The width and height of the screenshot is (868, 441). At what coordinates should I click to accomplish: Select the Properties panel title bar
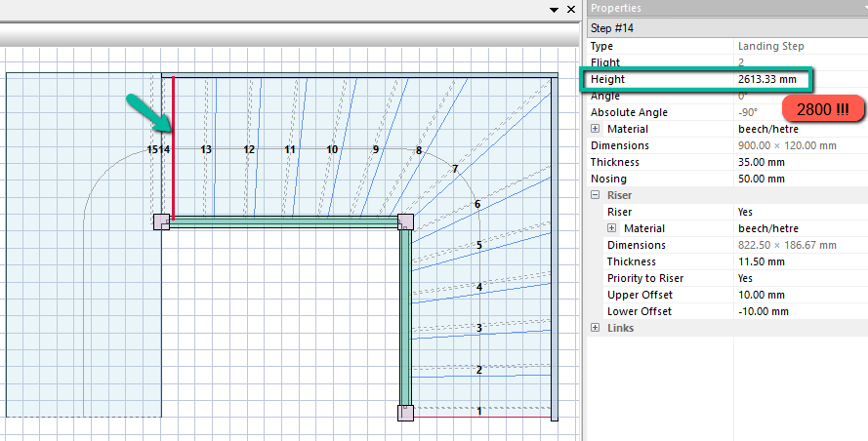[x=727, y=8]
